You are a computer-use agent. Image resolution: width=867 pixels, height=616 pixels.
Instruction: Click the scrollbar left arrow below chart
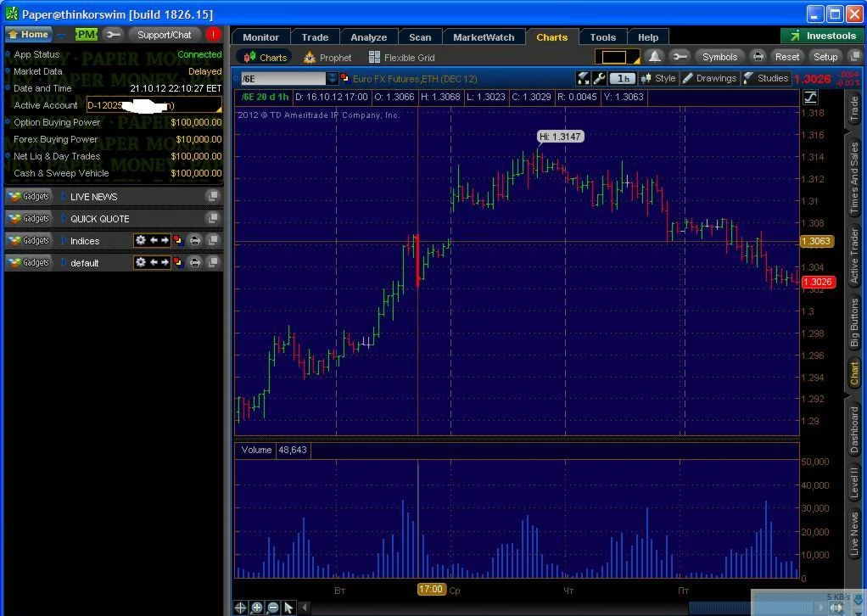(x=304, y=608)
